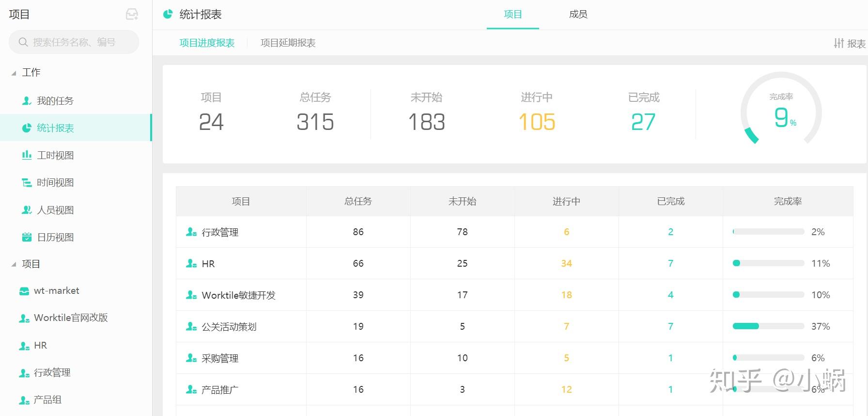Viewport: 868px width, 416px height.
Task: Collapse the 工作 section arrow
Action: coord(14,73)
